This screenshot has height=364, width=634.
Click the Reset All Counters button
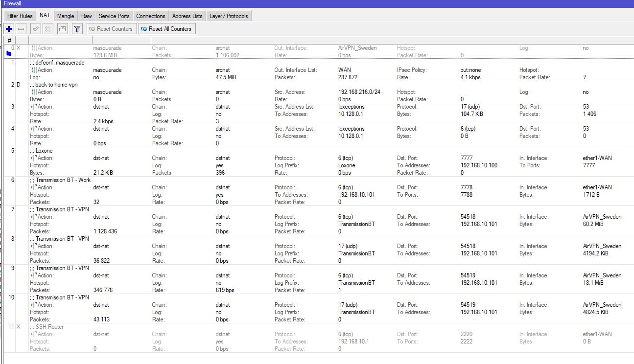(167, 29)
